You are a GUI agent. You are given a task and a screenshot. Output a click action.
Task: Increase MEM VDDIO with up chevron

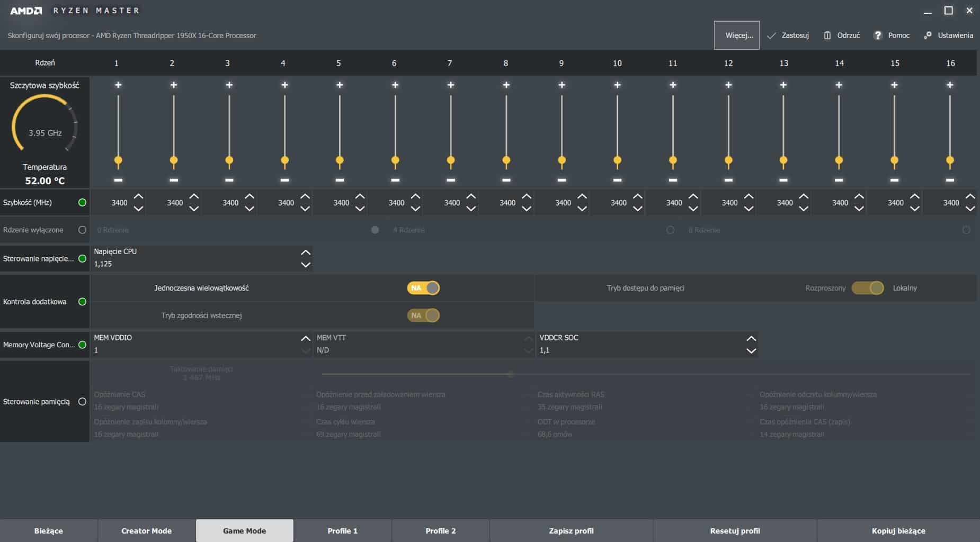(306, 338)
